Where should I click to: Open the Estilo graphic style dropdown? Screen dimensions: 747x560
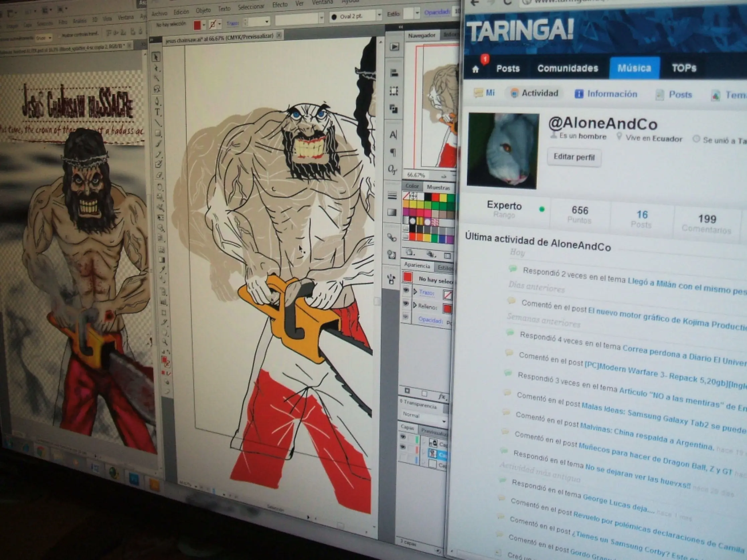pos(417,13)
